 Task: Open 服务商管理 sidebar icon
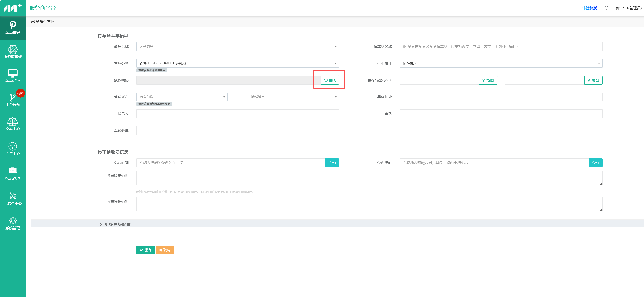13,52
